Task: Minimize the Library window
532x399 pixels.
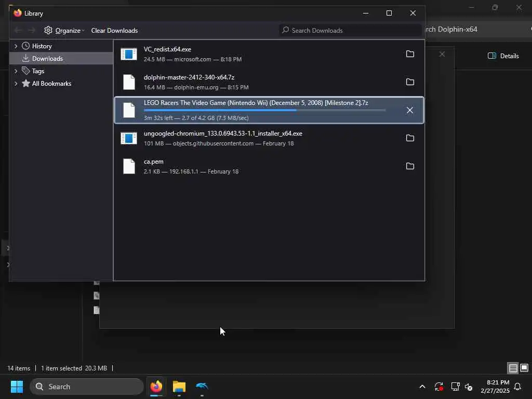Action: [x=365, y=13]
